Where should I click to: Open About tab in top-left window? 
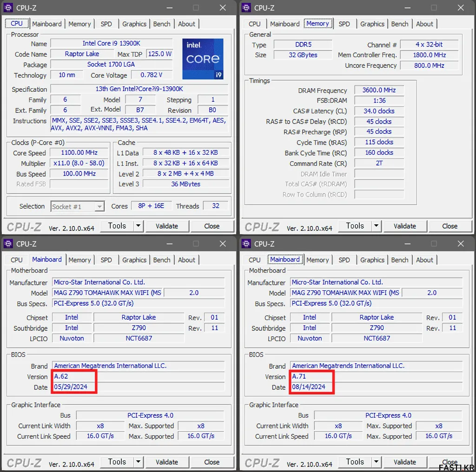click(186, 24)
